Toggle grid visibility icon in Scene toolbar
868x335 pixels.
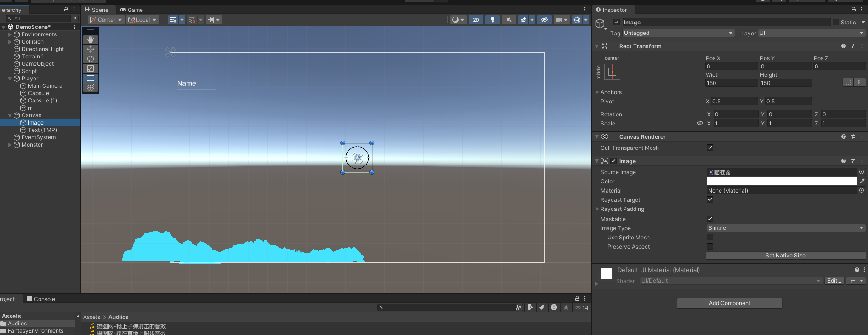[173, 20]
